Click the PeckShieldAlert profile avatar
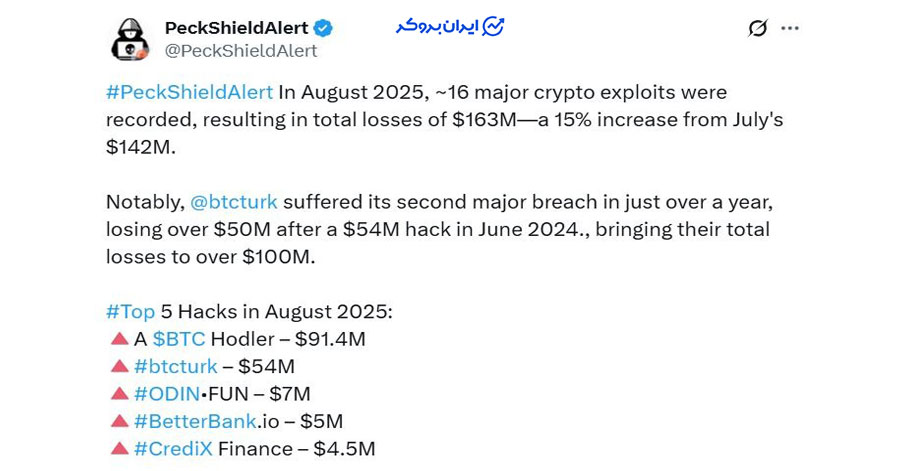The image size is (900, 471). pyautogui.click(x=130, y=39)
